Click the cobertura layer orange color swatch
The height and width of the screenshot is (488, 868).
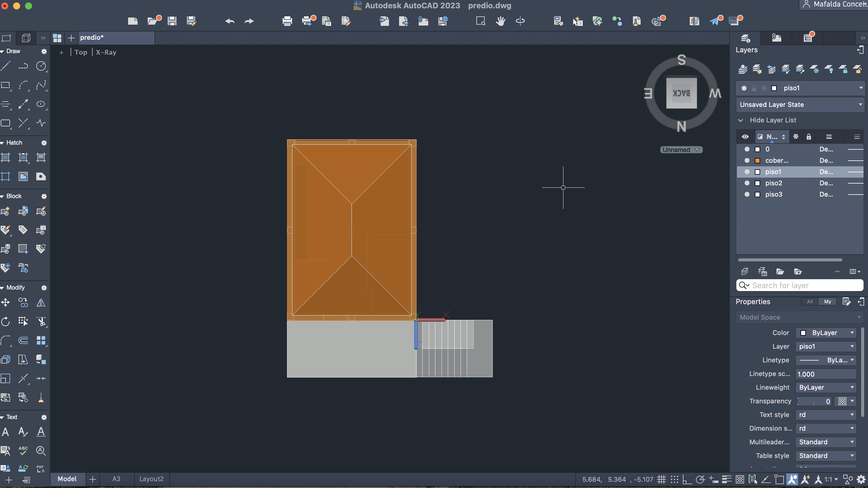pos(757,161)
